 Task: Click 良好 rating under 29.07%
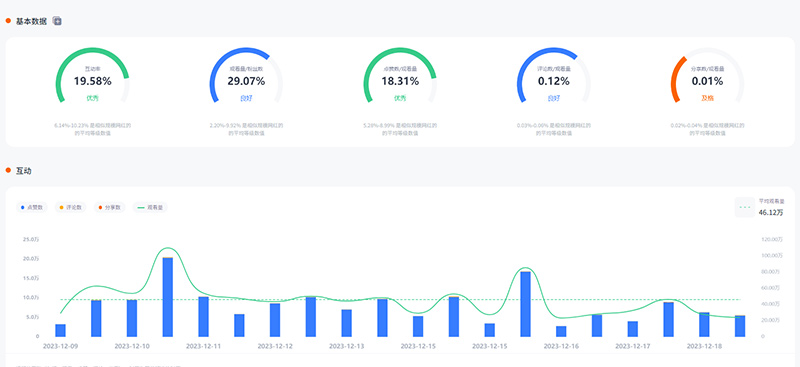click(246, 98)
